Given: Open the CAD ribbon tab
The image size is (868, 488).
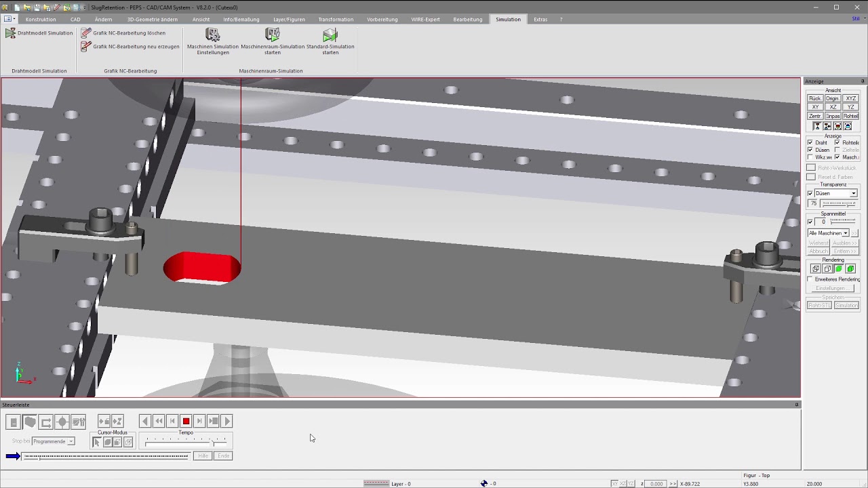Looking at the screenshot, I should (x=75, y=19).
